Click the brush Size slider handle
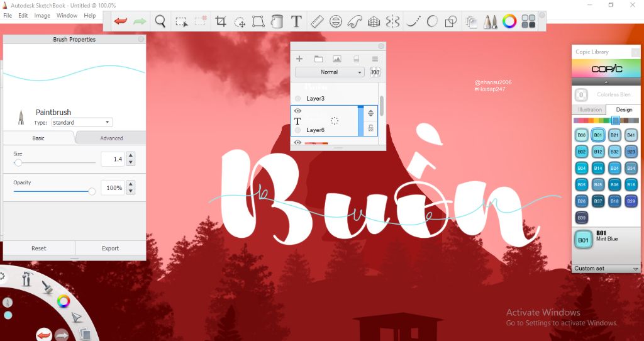 click(18, 163)
